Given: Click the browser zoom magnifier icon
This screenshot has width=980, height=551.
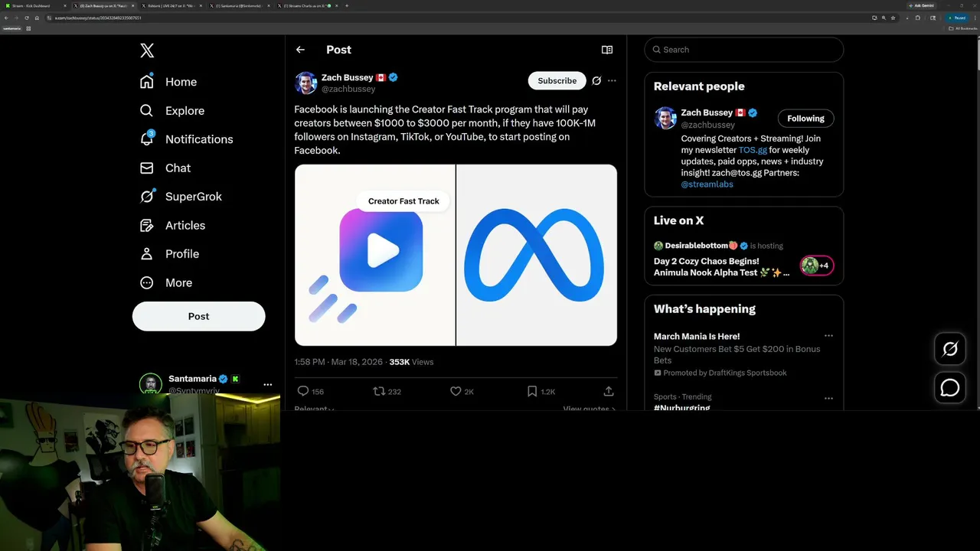Looking at the screenshot, I should pos(884,18).
